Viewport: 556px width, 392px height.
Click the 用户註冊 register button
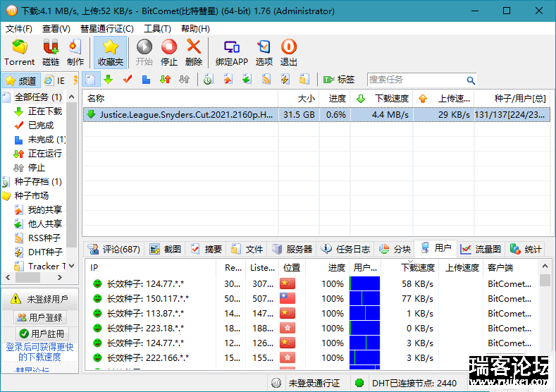tap(42, 333)
